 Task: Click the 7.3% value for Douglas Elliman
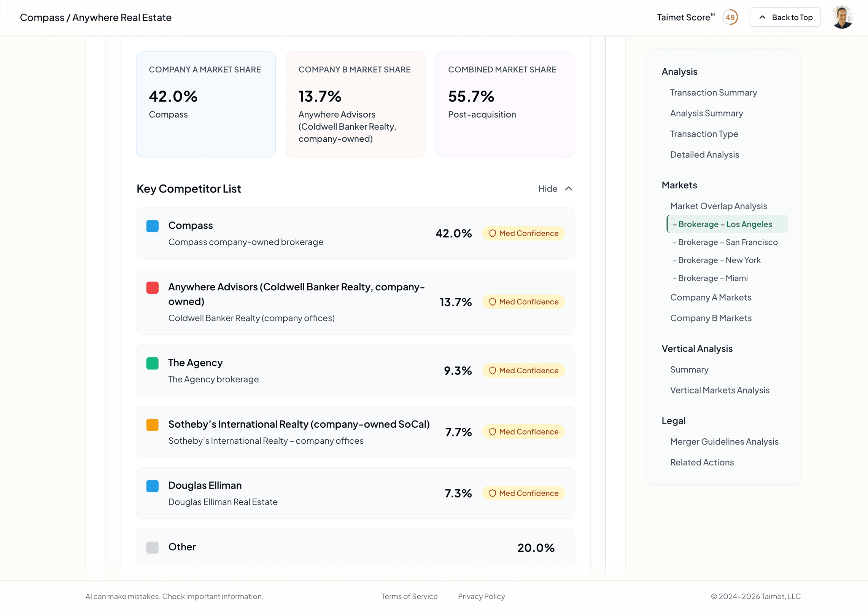[458, 493]
